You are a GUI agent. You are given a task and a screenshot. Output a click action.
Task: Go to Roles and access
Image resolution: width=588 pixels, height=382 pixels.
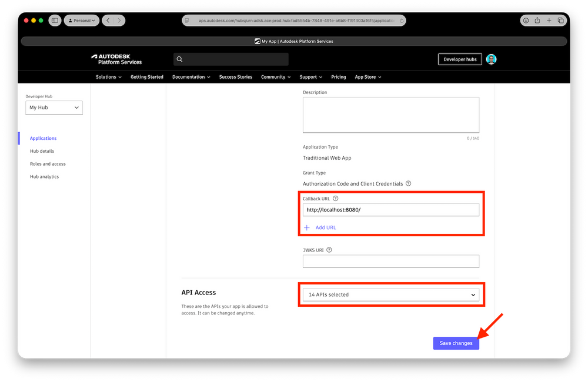click(x=48, y=164)
